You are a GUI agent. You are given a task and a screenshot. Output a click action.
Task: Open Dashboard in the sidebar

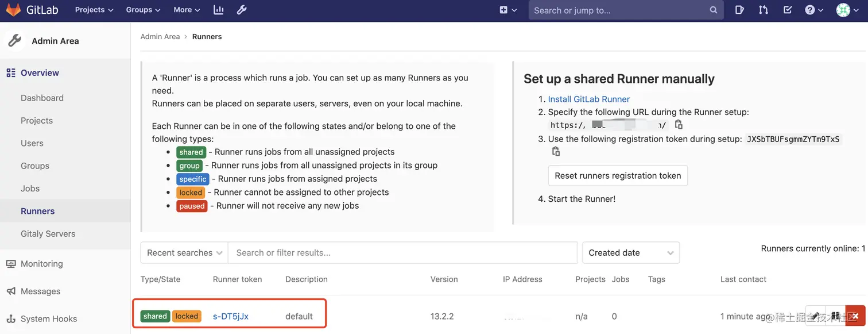(42, 98)
